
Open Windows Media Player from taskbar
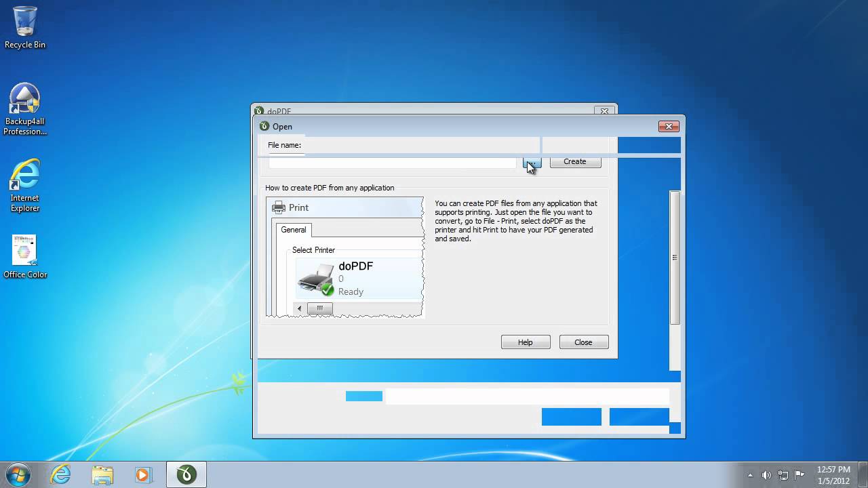(143, 474)
